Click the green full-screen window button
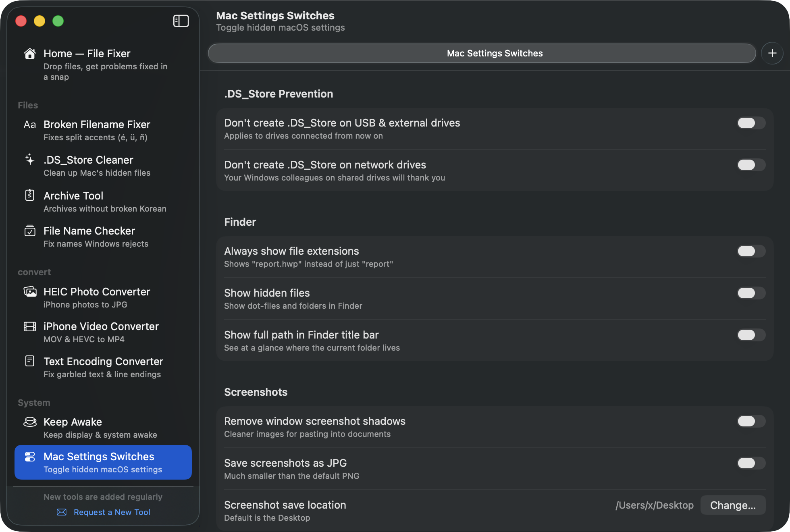This screenshot has width=790, height=532. click(x=58, y=21)
